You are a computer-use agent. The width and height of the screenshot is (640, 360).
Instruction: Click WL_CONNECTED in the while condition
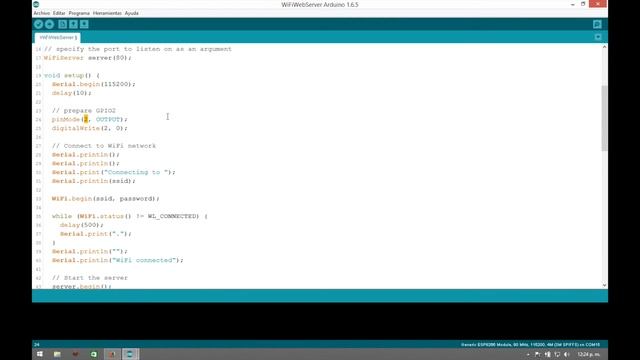point(173,216)
